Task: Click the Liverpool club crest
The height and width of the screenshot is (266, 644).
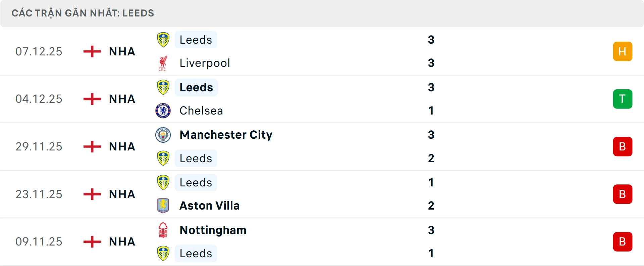Action: point(163,63)
